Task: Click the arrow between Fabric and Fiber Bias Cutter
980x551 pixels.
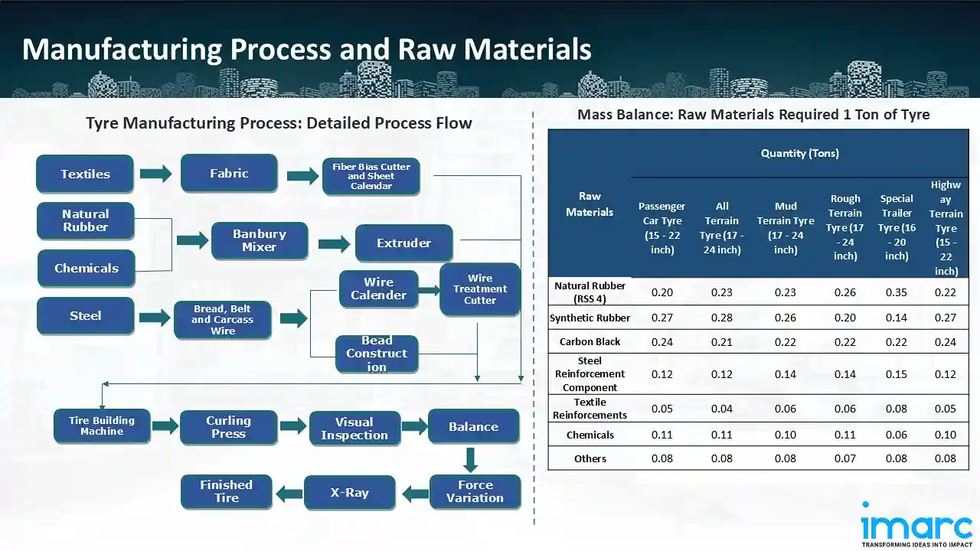Action: 302,177
